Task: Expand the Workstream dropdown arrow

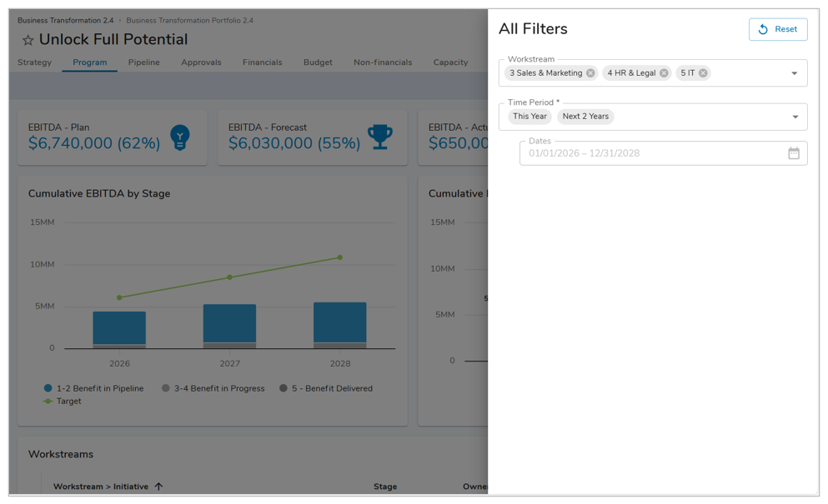Action: 794,73
